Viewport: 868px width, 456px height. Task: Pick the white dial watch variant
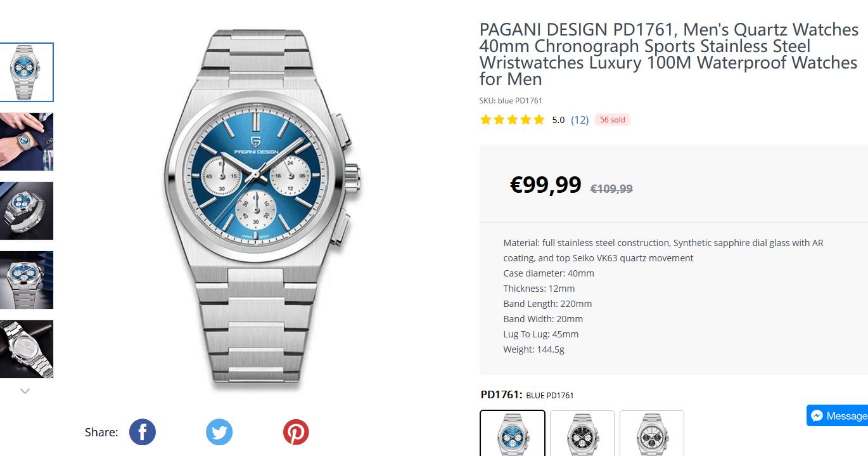point(651,434)
